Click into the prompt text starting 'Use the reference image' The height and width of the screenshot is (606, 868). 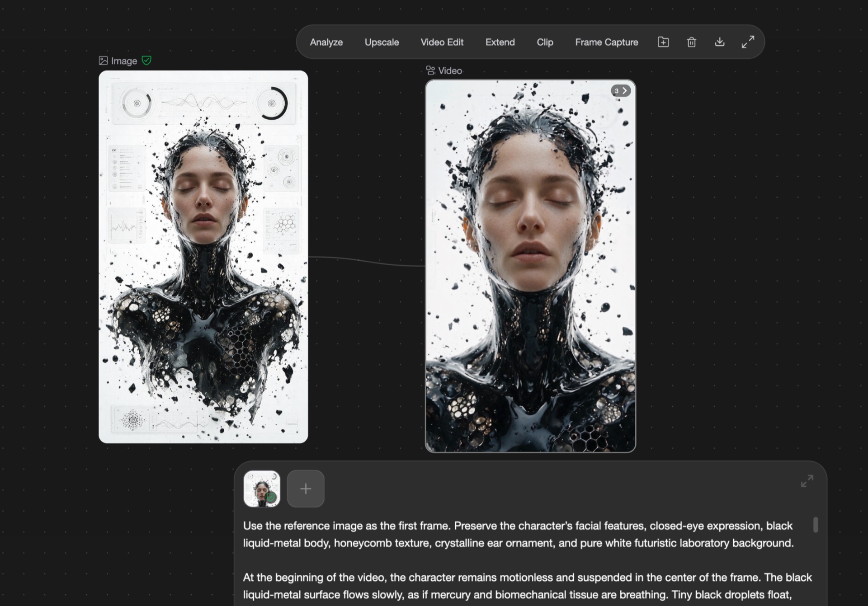click(x=518, y=534)
